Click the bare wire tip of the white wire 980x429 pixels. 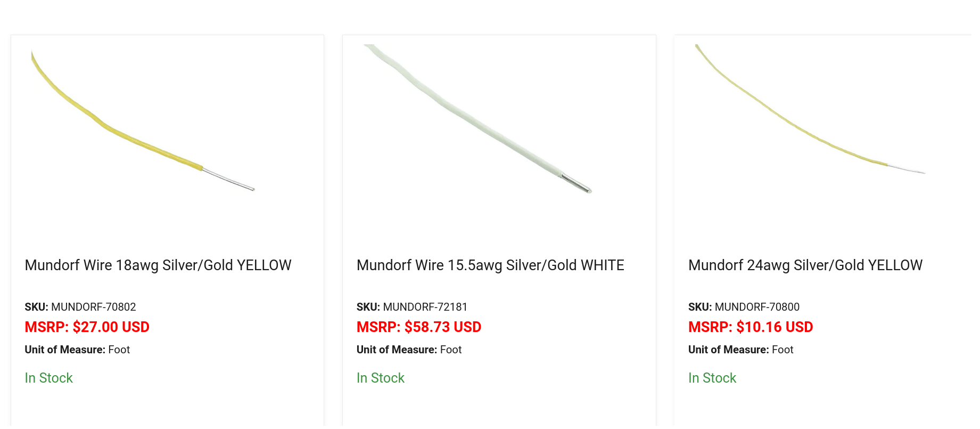[577, 183]
